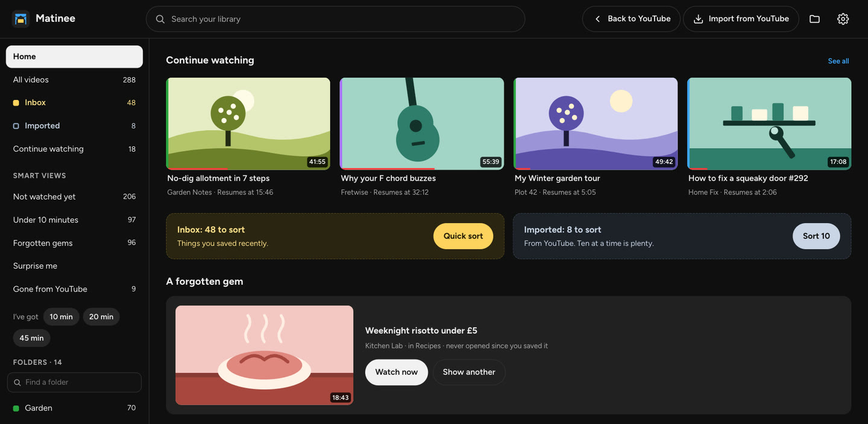Screen dimensions: 868x424
Task: Open Gone from YouTube view
Action: pos(74,289)
